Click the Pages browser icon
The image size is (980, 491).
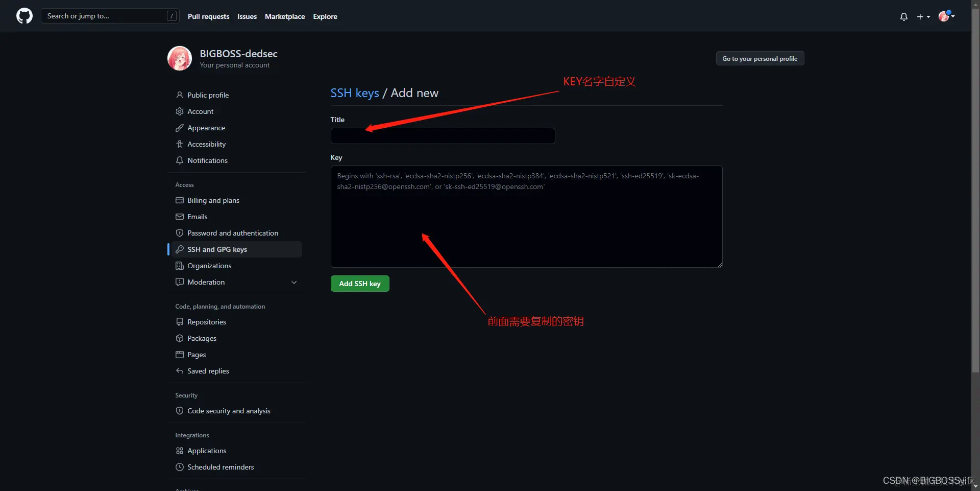pyautogui.click(x=180, y=355)
